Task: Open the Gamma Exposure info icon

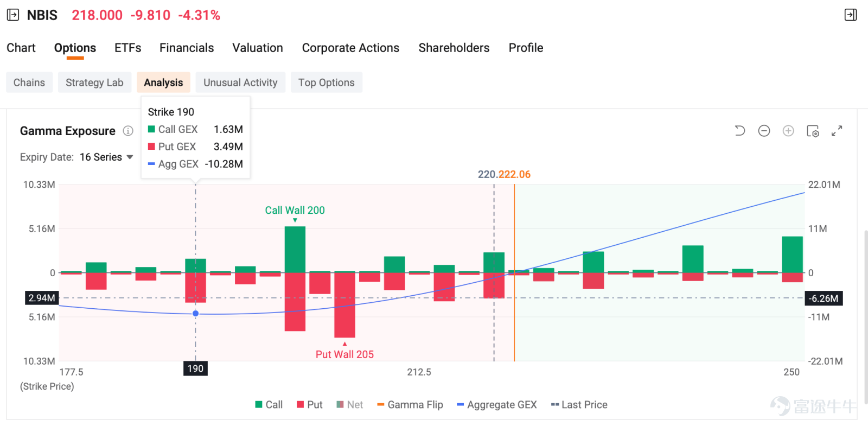Action: (128, 131)
